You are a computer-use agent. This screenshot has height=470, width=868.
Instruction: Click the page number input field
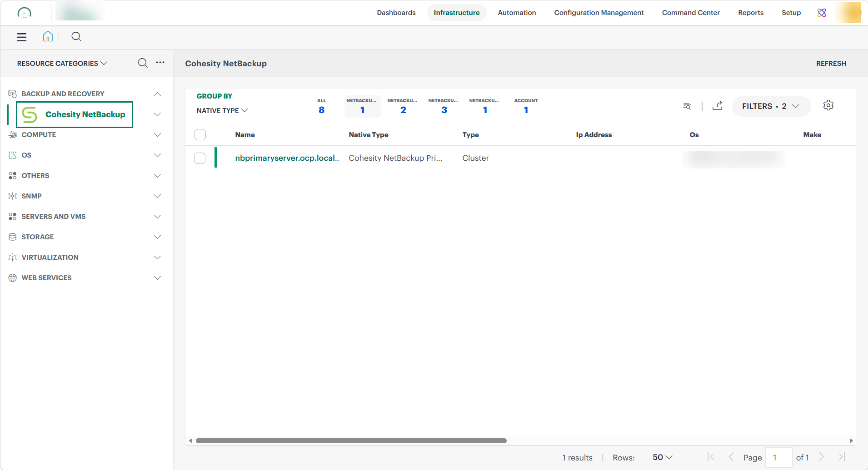(779, 457)
